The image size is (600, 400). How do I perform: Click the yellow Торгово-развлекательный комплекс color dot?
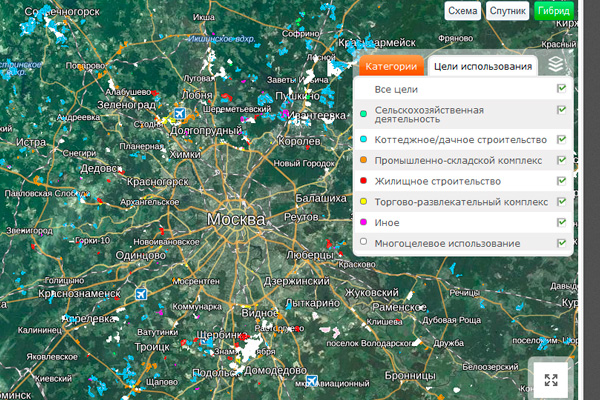click(x=364, y=202)
